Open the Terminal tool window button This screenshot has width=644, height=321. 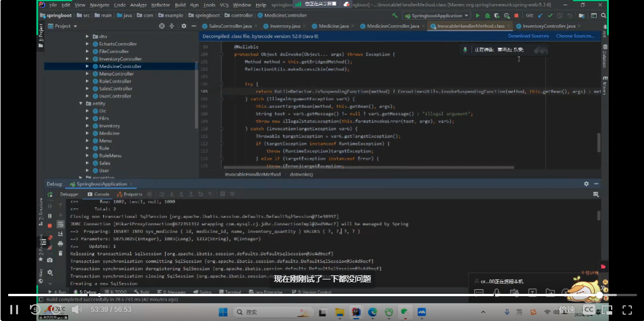point(230,292)
